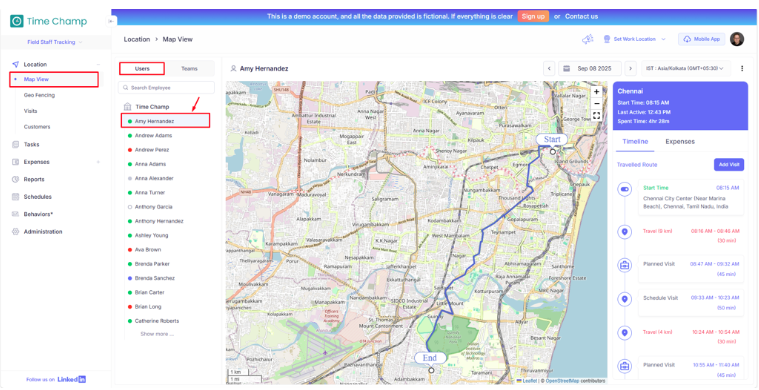Collapse sidebar with the toggle arrow icon
Screen dimensions: 759x390
coord(111,21)
